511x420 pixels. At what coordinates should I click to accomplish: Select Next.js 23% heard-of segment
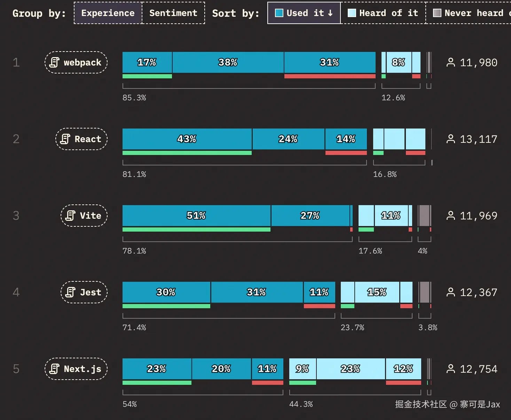pyautogui.click(x=351, y=369)
